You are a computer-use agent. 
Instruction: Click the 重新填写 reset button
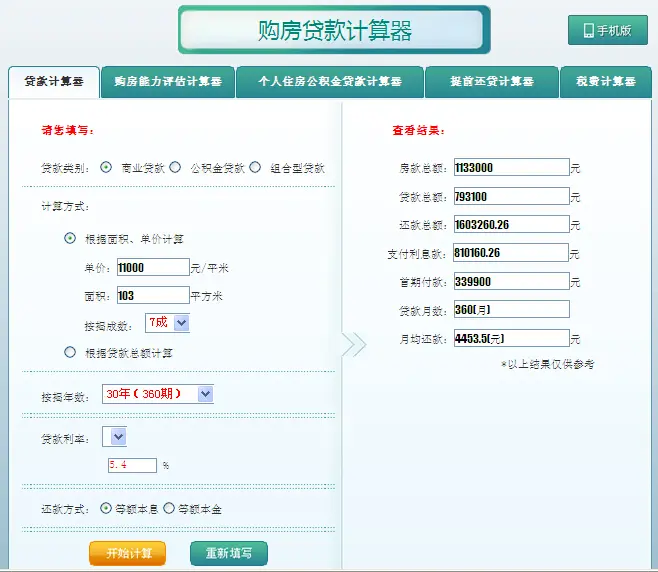pos(229,553)
